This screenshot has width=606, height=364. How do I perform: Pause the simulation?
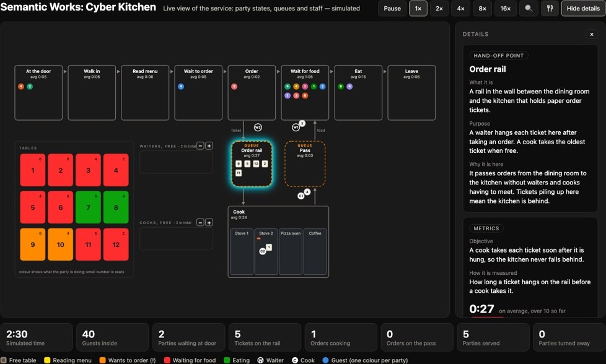click(x=392, y=9)
